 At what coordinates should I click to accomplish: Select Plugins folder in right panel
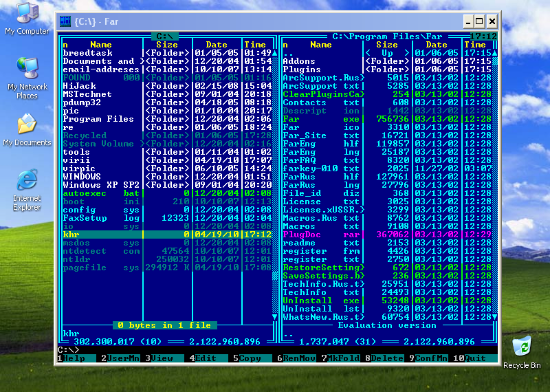pos(387,69)
